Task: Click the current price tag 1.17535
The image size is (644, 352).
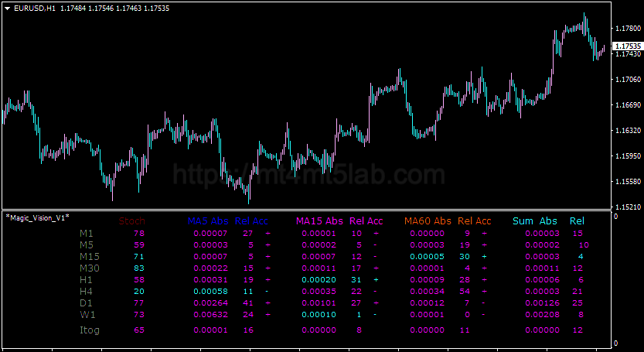Action: 627,46
